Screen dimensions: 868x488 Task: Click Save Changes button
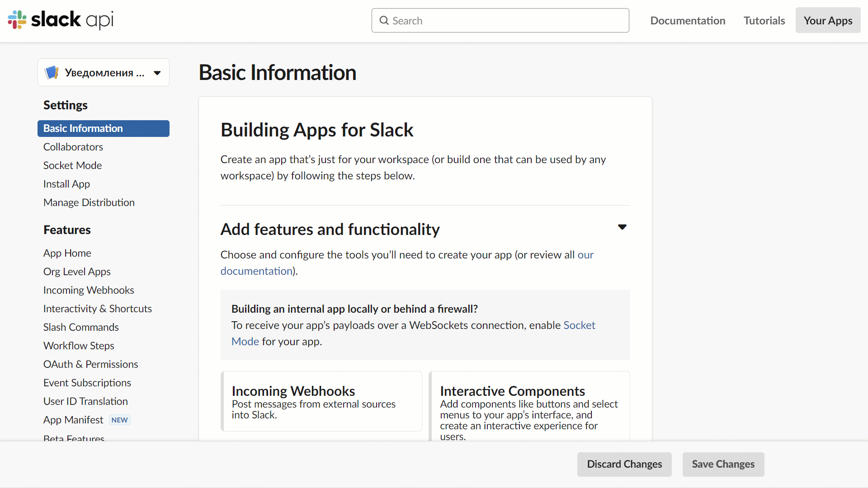click(x=723, y=464)
